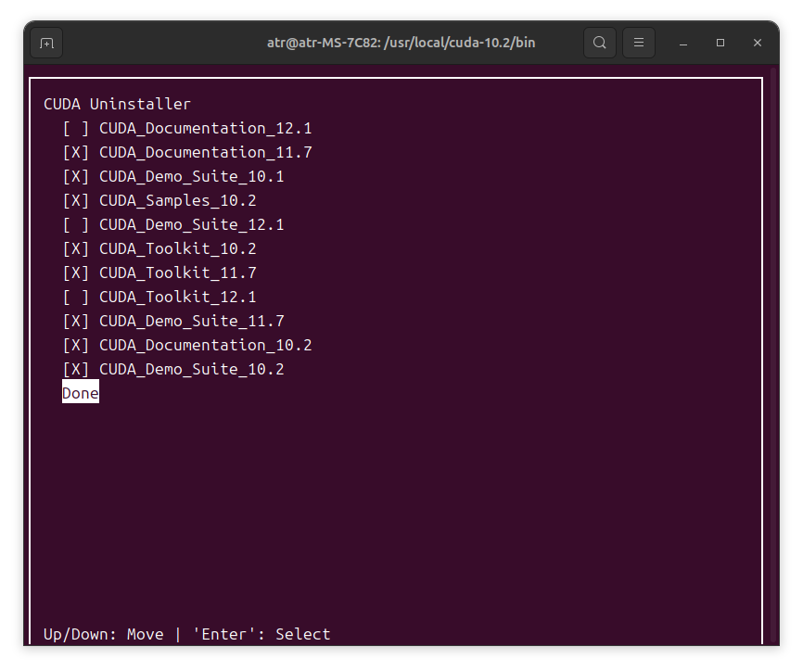This screenshot has width=803, height=672.
Task: Click the CUDA_Demo_Suite_11.7 label text
Action: (x=192, y=321)
